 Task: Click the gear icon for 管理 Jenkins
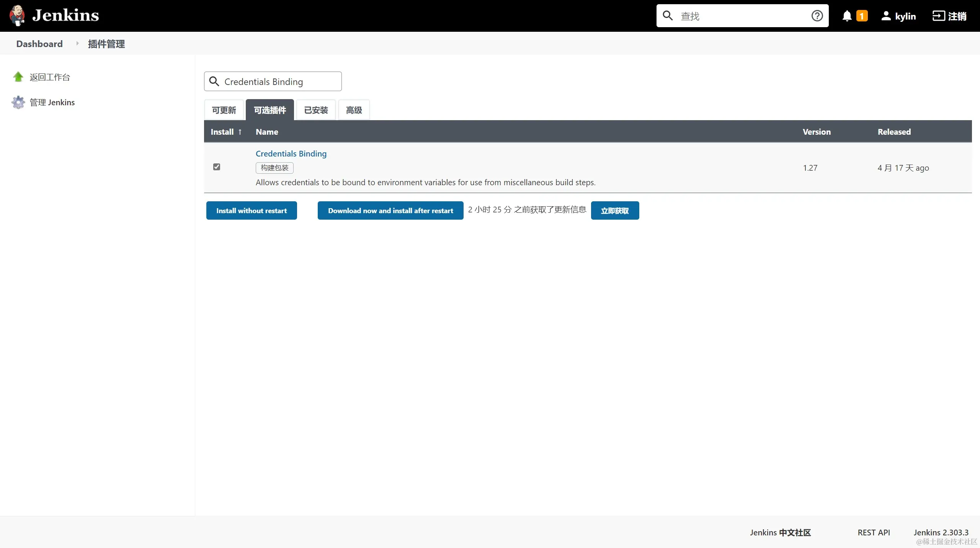(18, 103)
